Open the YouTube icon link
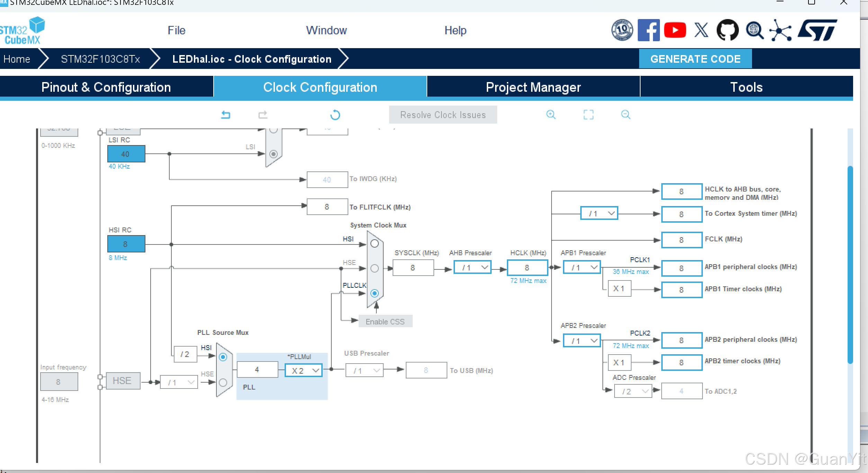 pyautogui.click(x=675, y=30)
